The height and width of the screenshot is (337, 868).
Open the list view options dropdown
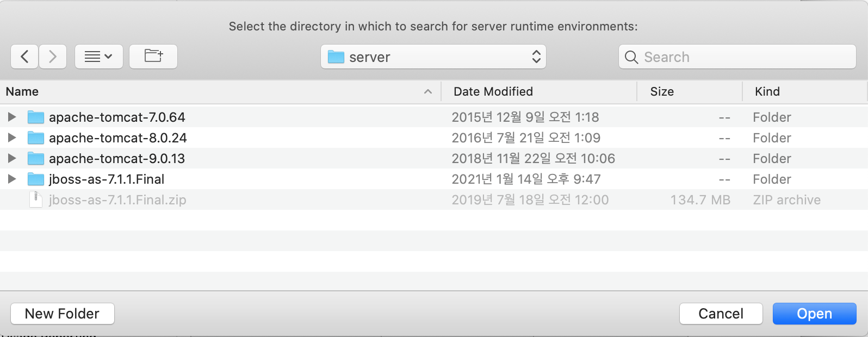99,57
